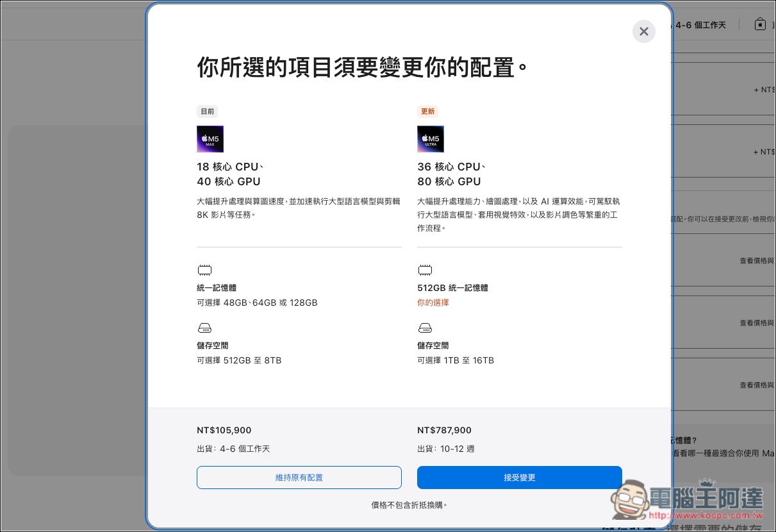The image size is (776, 532).
Task: Click the text 出貨: 4-6 個工作天
Action: 233,449
